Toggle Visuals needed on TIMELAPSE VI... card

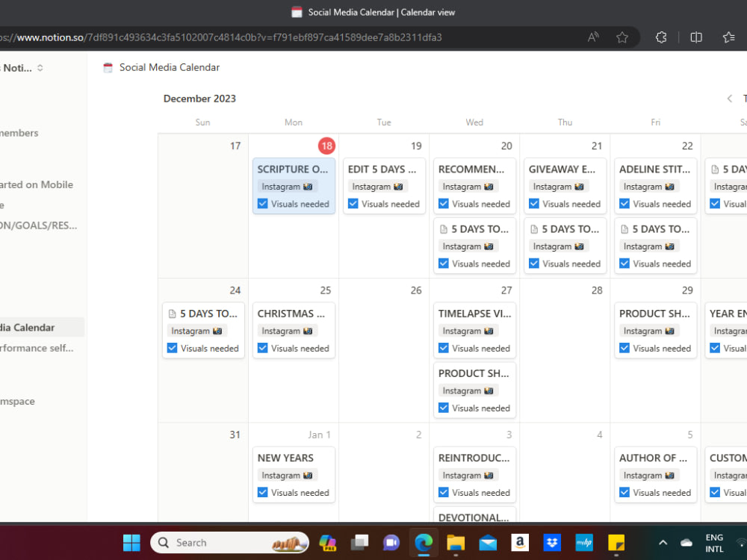tap(444, 348)
